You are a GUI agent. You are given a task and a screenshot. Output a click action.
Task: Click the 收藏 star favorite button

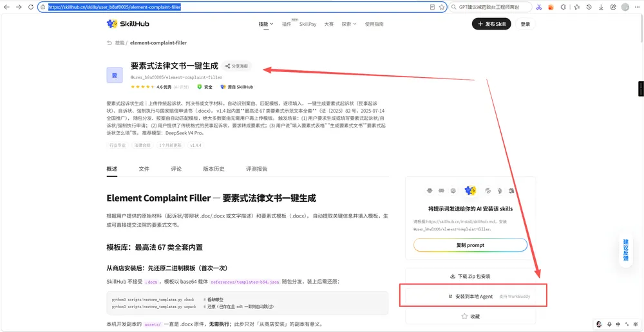pos(470,317)
